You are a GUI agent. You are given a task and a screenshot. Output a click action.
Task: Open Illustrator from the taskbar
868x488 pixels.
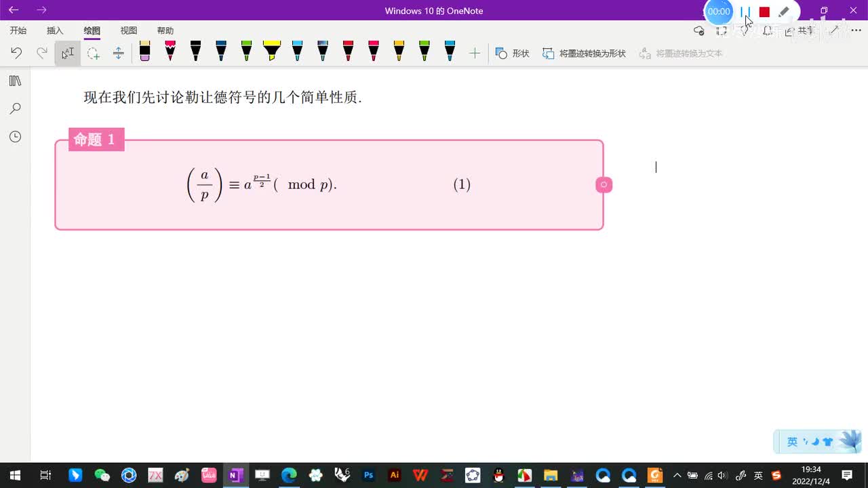[395, 475]
